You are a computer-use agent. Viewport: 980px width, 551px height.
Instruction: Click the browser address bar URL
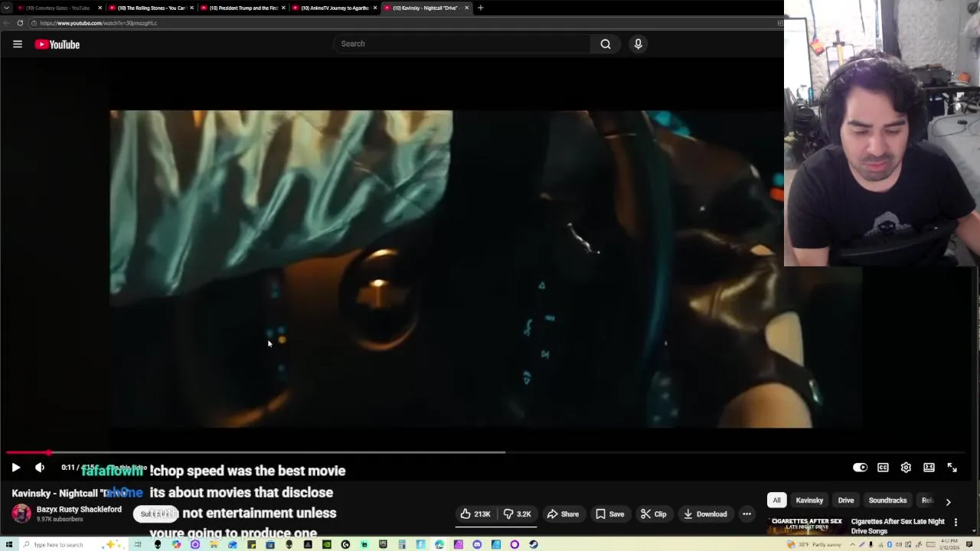pos(98,23)
